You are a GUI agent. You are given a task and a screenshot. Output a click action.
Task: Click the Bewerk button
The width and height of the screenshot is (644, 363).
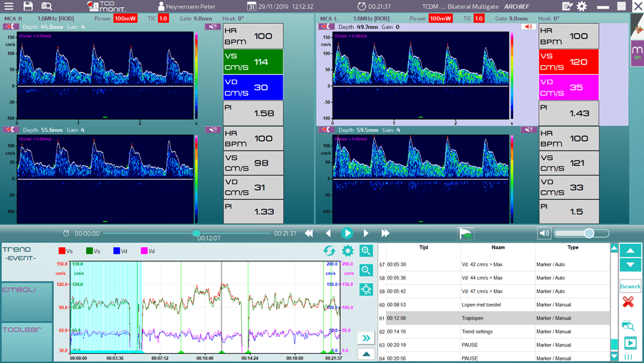tap(630, 287)
